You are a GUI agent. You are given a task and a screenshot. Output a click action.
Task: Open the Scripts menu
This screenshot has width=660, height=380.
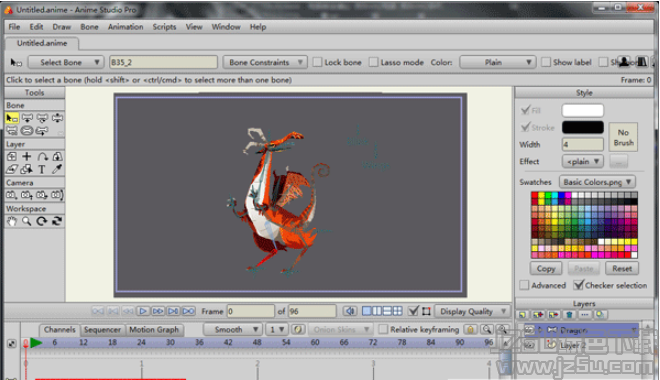[164, 27]
